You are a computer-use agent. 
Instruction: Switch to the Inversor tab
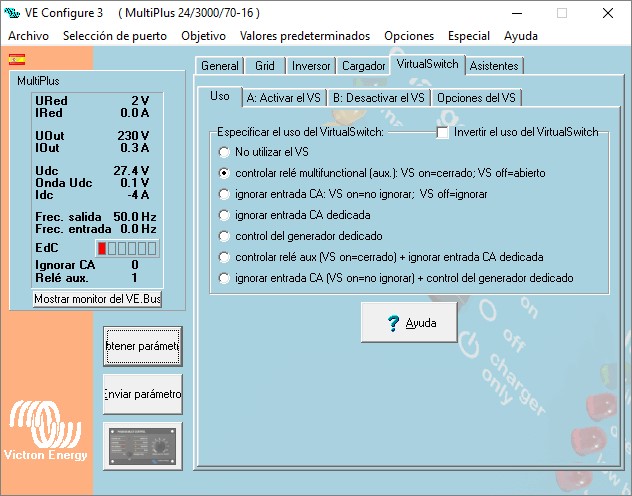click(x=311, y=66)
